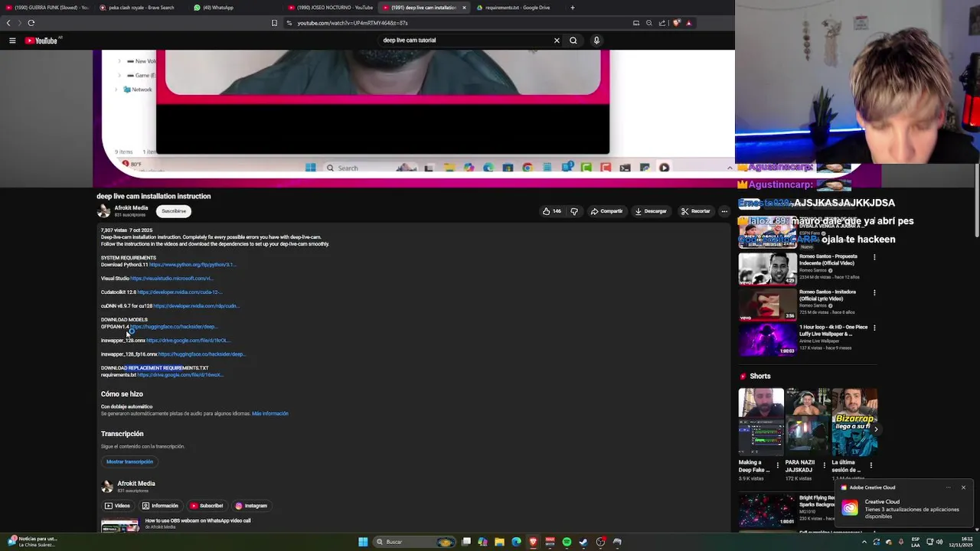The image size is (980, 551).
Task: Dismiss the Creative Cloud notification
Action: [x=963, y=487]
